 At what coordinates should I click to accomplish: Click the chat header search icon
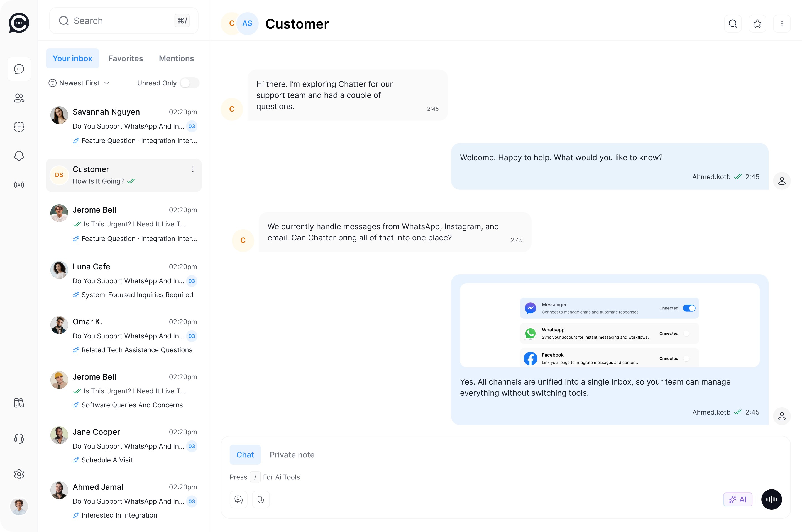click(x=733, y=24)
